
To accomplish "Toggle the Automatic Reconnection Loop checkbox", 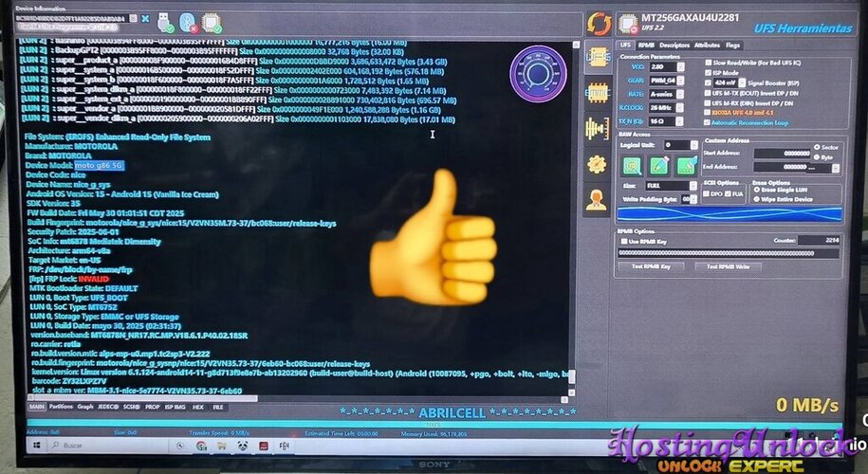I will click(707, 123).
